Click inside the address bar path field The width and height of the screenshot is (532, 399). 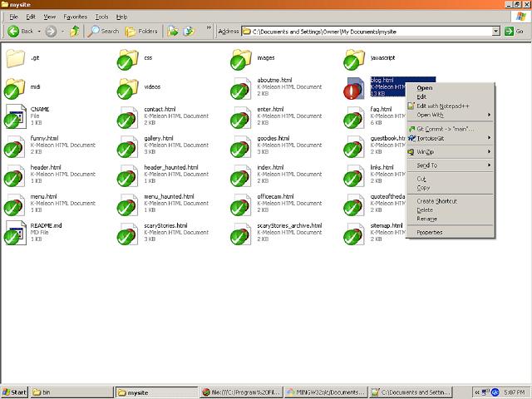[366, 31]
